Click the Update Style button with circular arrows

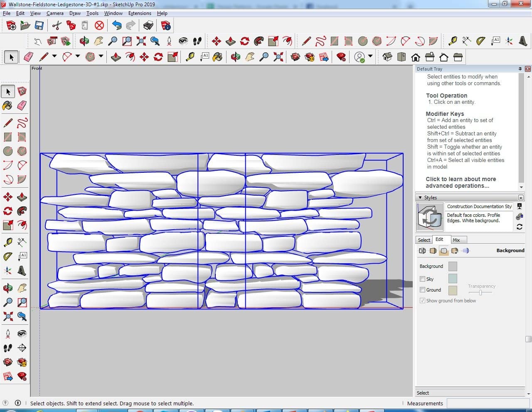click(520, 227)
